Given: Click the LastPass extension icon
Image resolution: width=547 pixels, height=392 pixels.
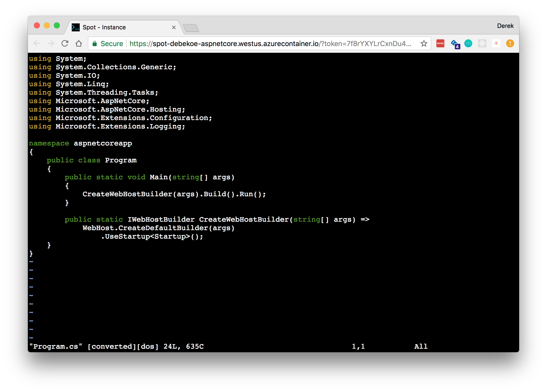Looking at the screenshot, I should 440,44.
